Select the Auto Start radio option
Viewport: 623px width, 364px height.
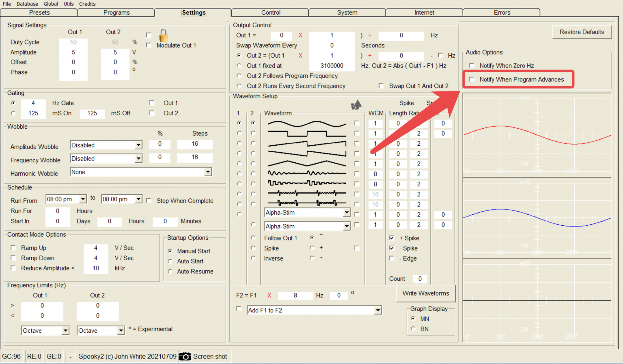[170, 261]
